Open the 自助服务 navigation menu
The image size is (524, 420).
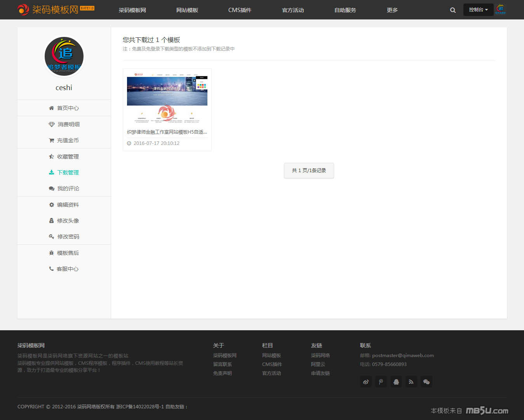click(x=345, y=10)
